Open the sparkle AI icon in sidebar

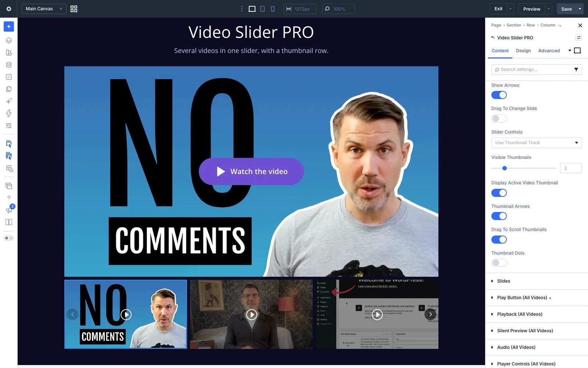[x=9, y=101]
